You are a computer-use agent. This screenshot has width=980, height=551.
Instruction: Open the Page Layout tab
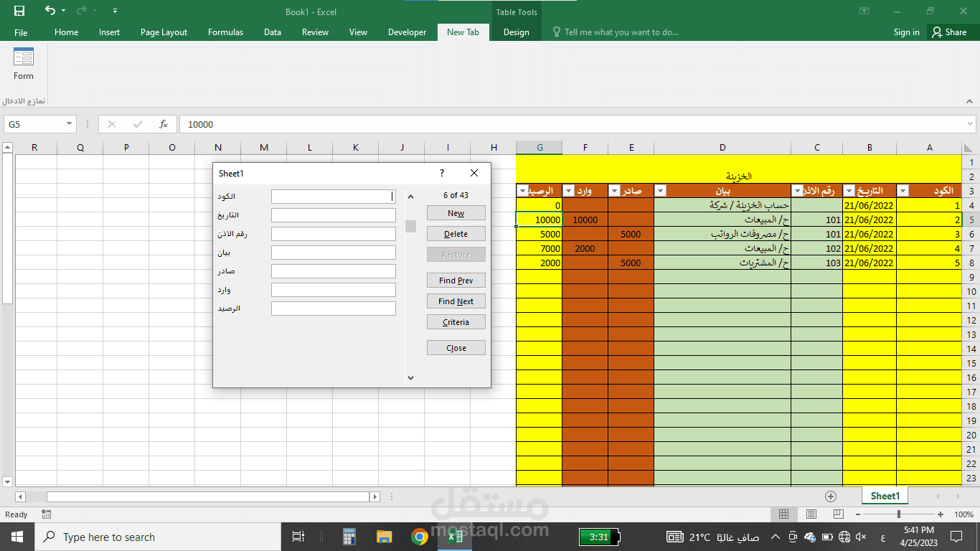coord(164,32)
